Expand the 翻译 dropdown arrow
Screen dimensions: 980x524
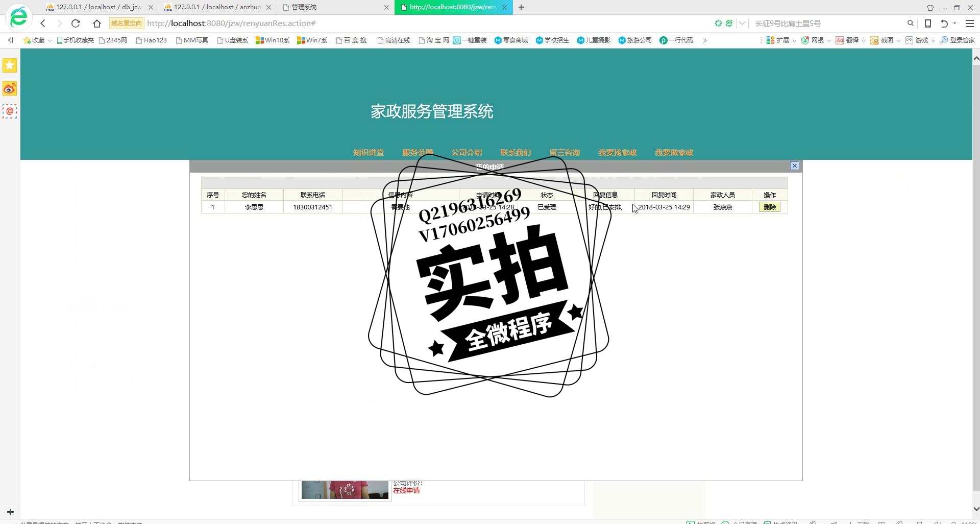(x=864, y=40)
